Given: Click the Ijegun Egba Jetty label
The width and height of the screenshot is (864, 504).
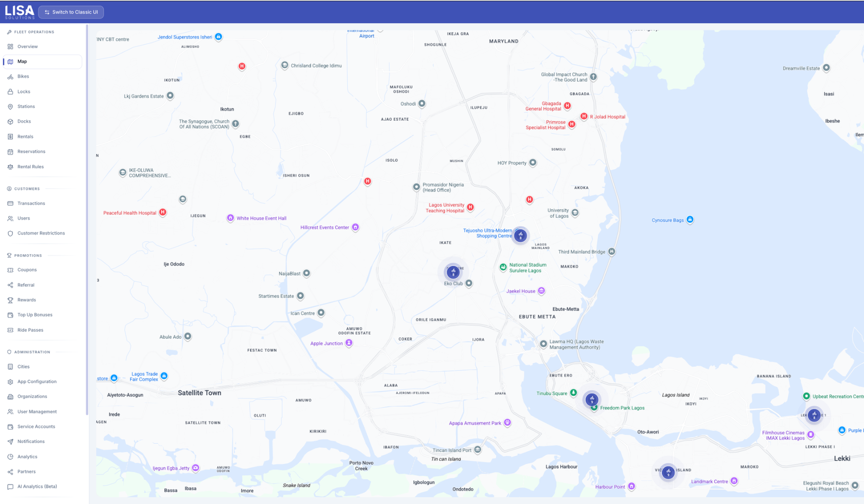Looking at the screenshot, I should (x=171, y=468).
